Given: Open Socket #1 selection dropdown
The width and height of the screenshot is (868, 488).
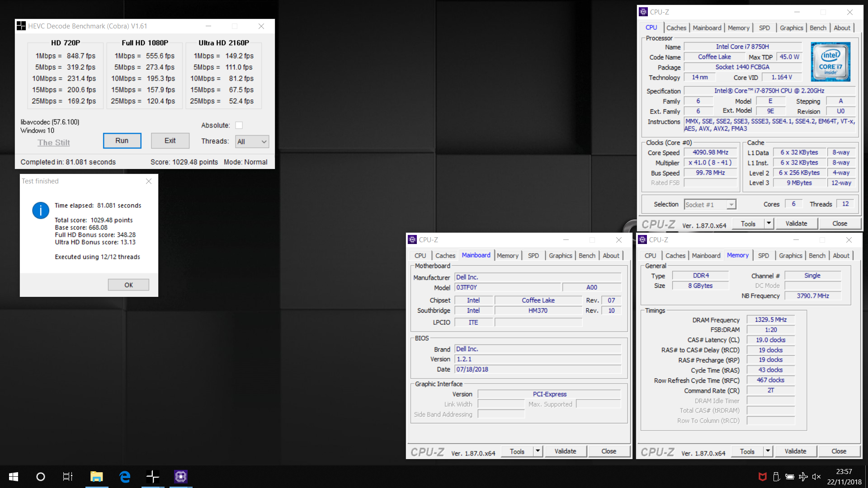Looking at the screenshot, I should (x=710, y=205).
